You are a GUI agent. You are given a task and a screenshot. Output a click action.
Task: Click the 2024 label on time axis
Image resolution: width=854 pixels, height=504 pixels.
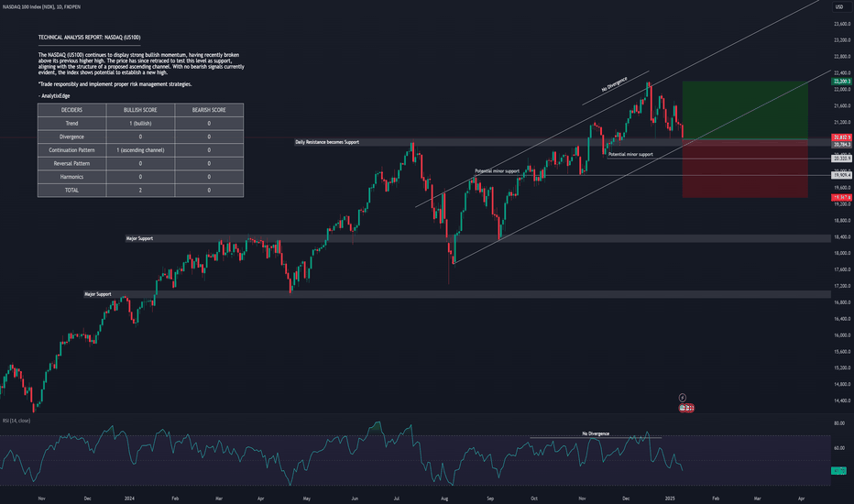point(129,498)
